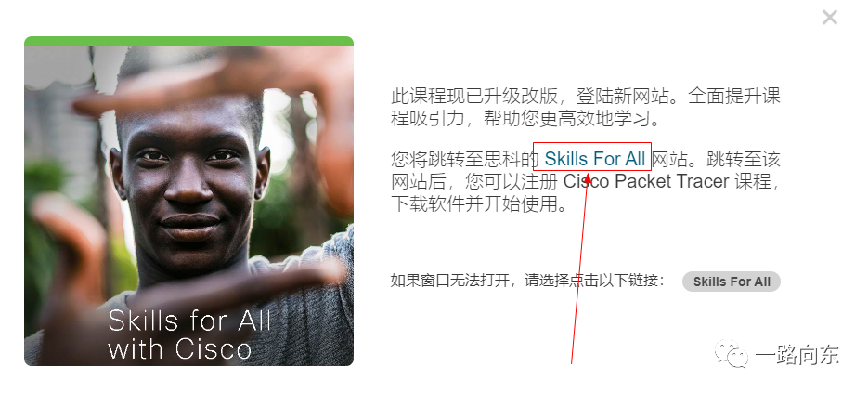Click the white "Skills for All" caption line
This screenshot has width=868, height=393.
(190, 321)
